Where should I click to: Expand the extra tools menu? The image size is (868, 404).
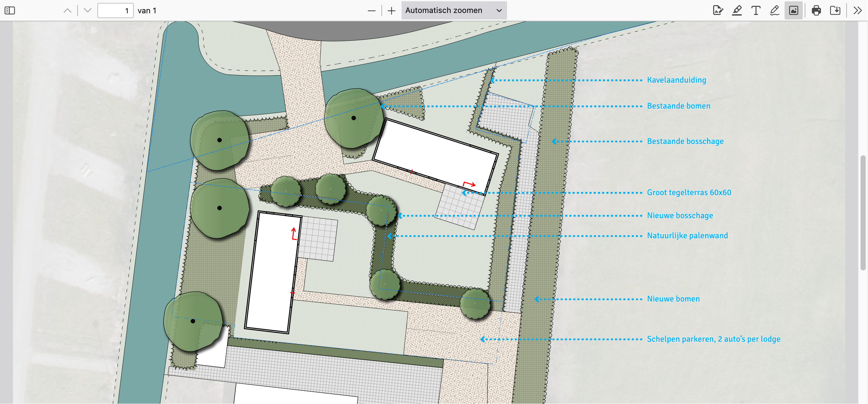[x=858, y=10]
